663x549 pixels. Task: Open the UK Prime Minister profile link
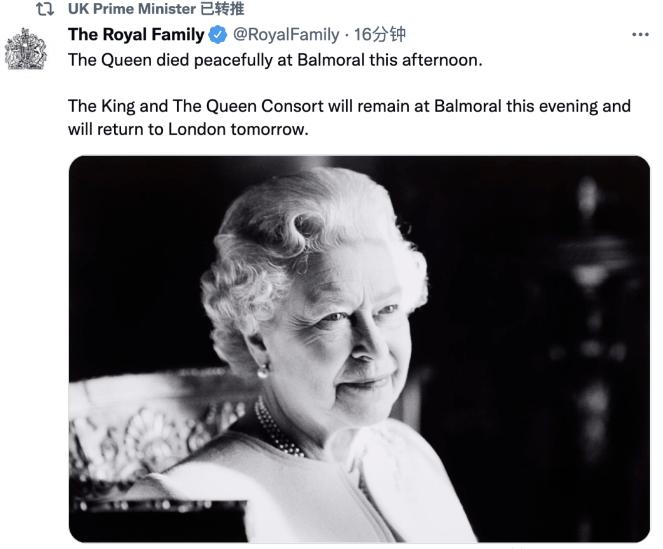(132, 10)
